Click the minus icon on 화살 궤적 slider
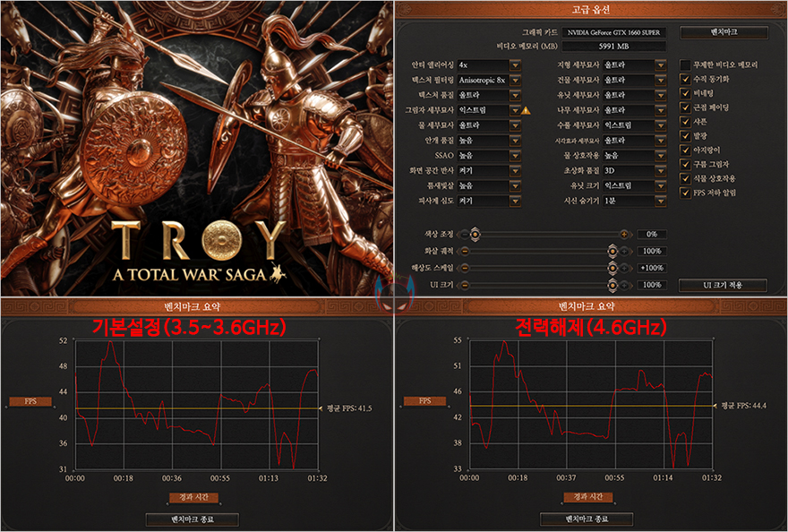The height and width of the screenshot is (532, 788). tap(465, 251)
